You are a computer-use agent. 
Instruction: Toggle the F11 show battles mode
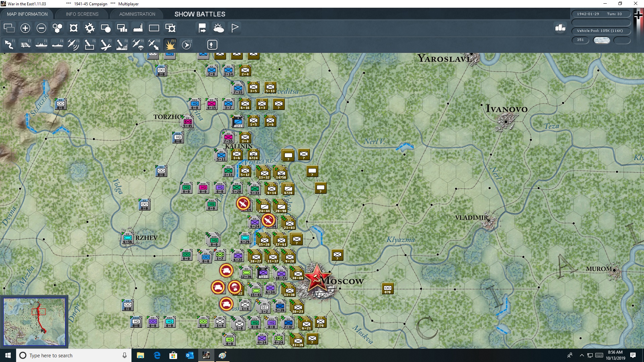(x=170, y=44)
